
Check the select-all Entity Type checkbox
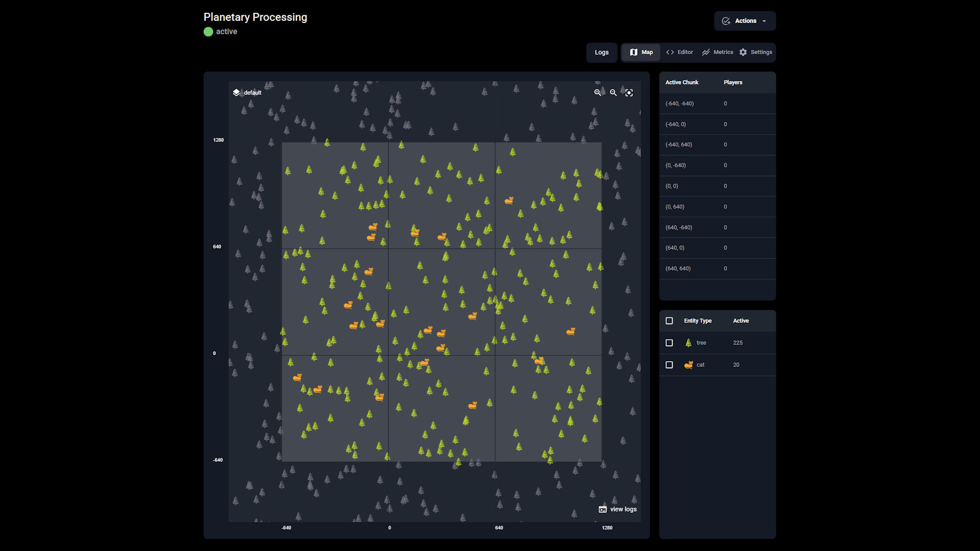[x=669, y=321]
